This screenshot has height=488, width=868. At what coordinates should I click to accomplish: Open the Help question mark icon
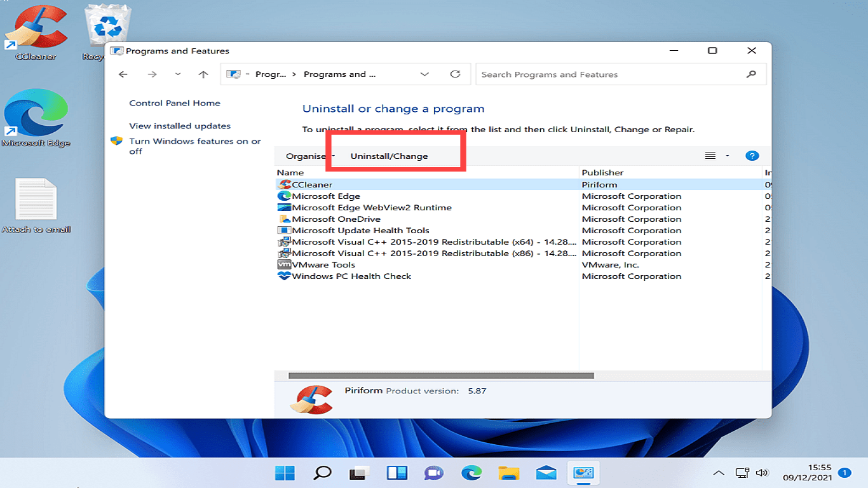tap(752, 156)
